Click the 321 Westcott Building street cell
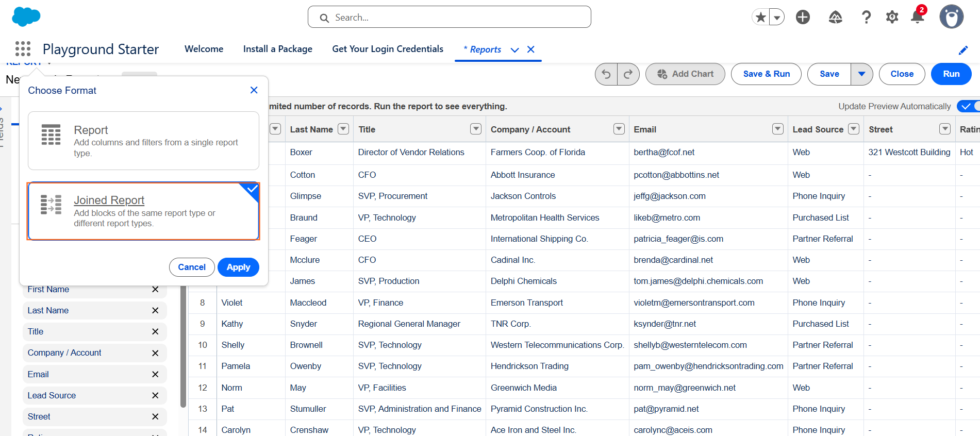 point(909,153)
